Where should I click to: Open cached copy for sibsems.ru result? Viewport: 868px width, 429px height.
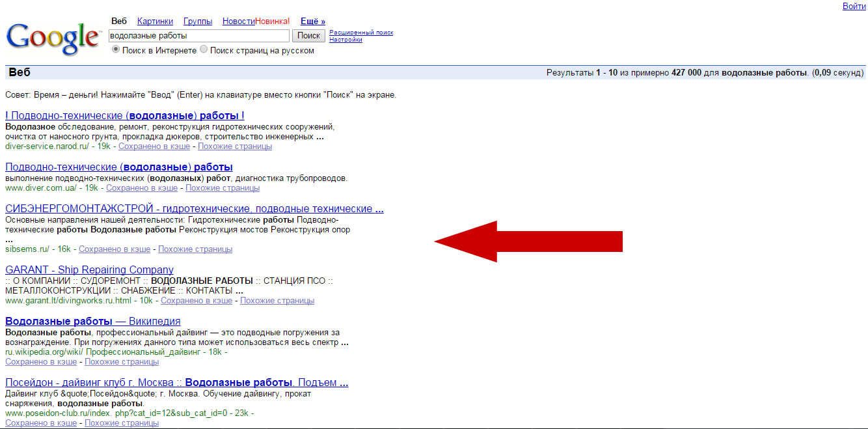click(x=115, y=249)
